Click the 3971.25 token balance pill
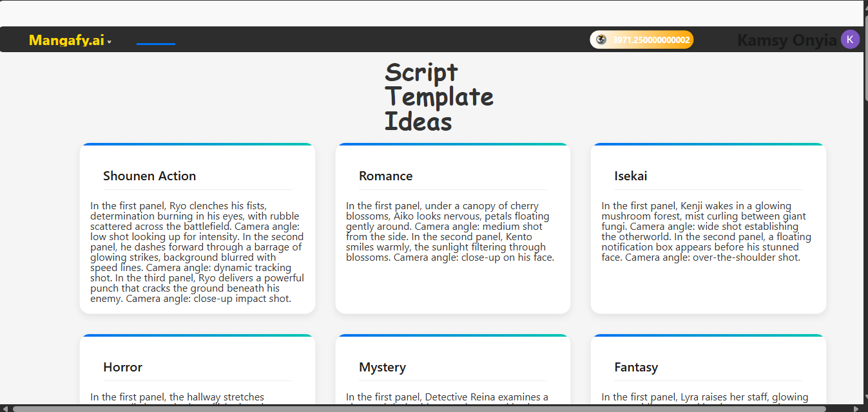This screenshot has width=868, height=412. (641, 39)
